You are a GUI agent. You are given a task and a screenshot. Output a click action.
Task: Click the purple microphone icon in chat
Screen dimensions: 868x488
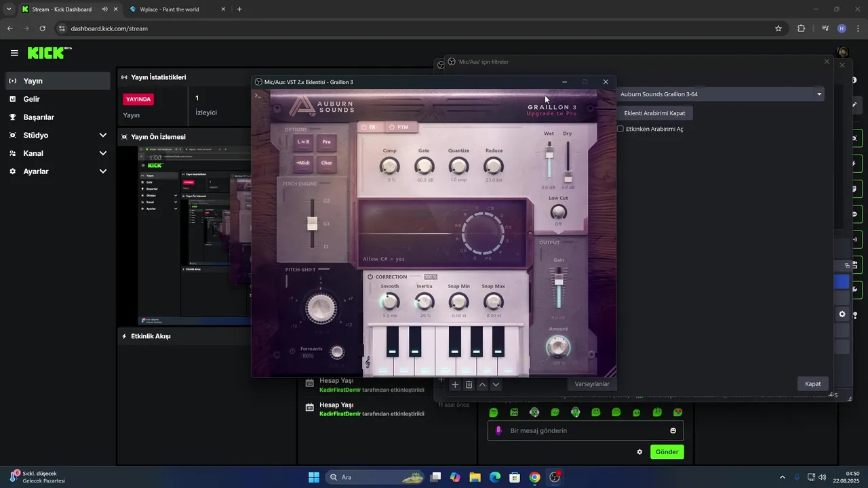[498, 430]
